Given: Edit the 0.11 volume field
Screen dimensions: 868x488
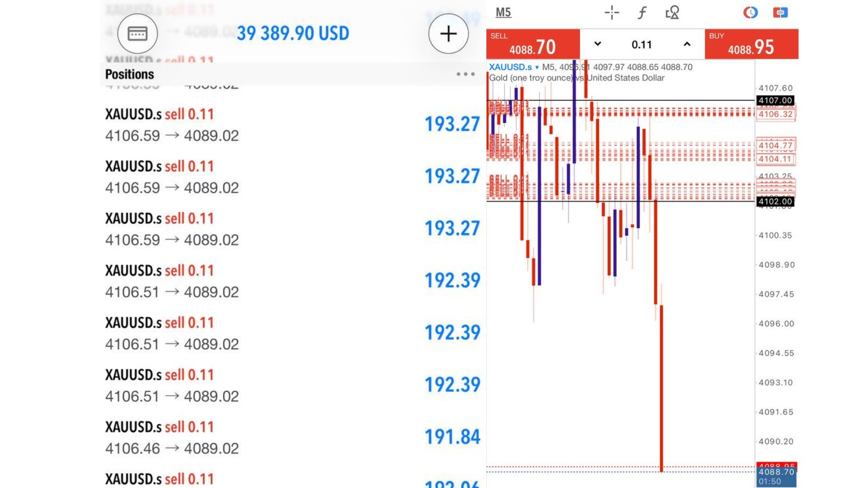Looking at the screenshot, I should point(642,44).
